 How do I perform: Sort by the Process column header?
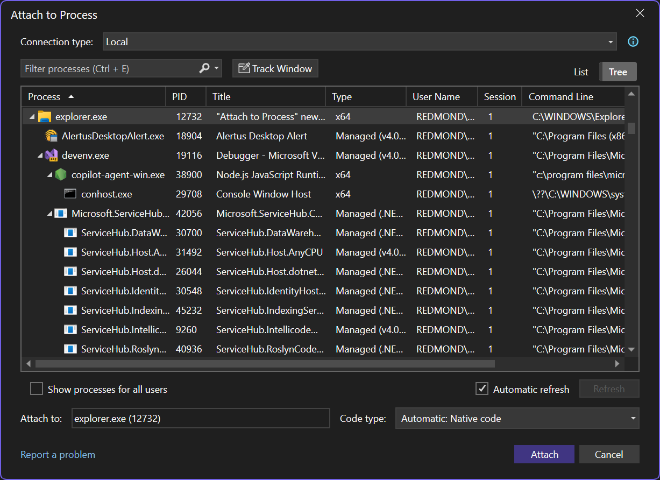(x=93, y=97)
